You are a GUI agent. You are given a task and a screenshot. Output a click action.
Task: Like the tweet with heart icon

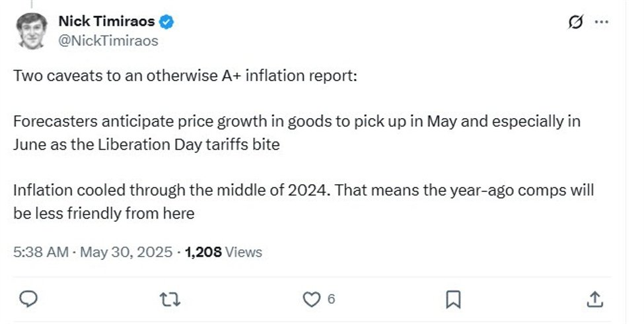tap(310, 300)
